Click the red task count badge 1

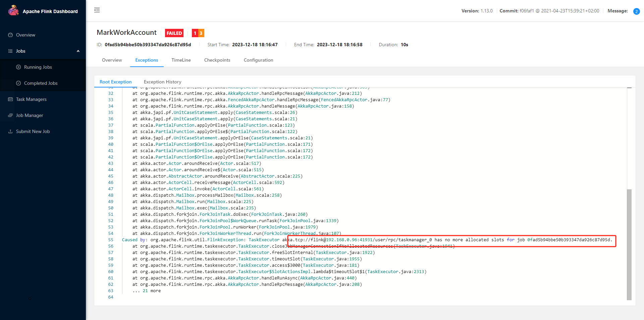(195, 33)
